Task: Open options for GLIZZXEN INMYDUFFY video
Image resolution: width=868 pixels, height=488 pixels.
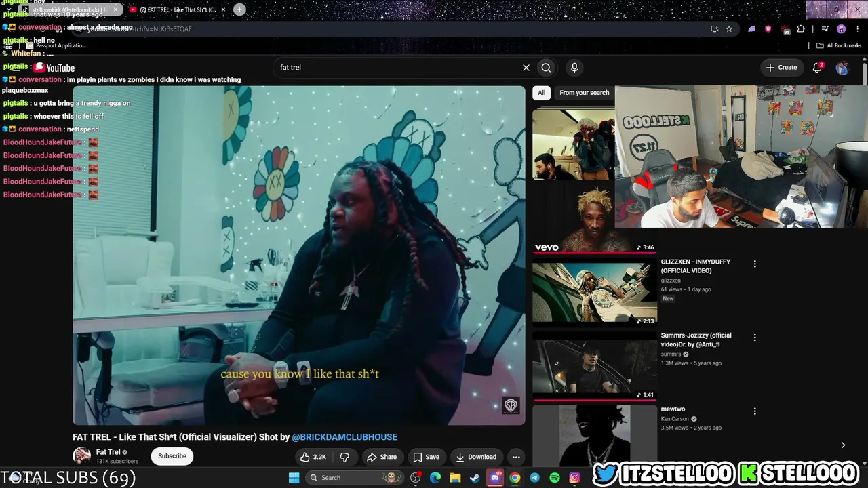Action: (755, 264)
